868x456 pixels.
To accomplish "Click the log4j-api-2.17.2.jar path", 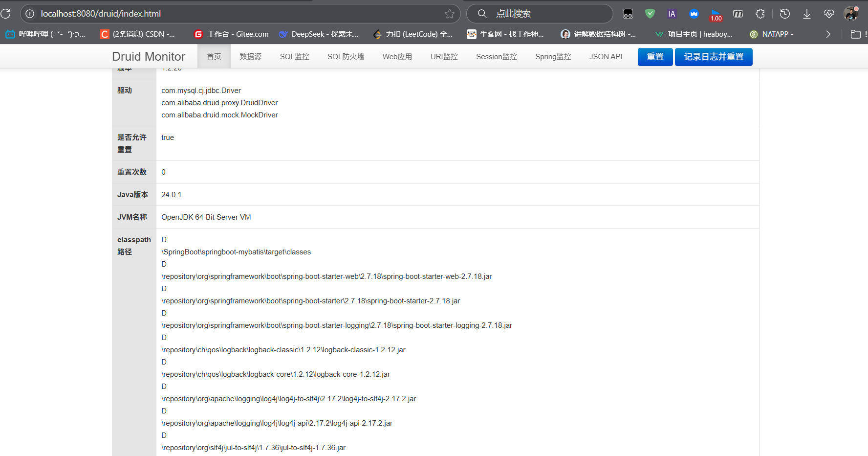I will (277, 423).
